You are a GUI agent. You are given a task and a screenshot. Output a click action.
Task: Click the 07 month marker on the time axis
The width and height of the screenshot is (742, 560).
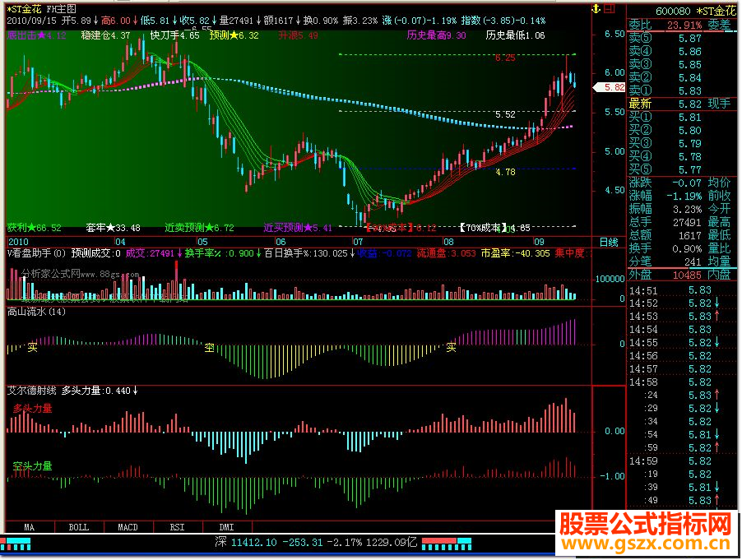coord(358,242)
